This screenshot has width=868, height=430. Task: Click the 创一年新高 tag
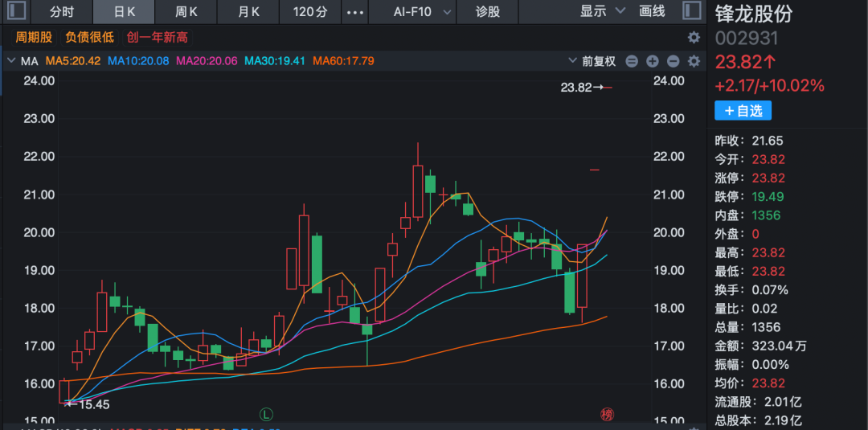(157, 37)
